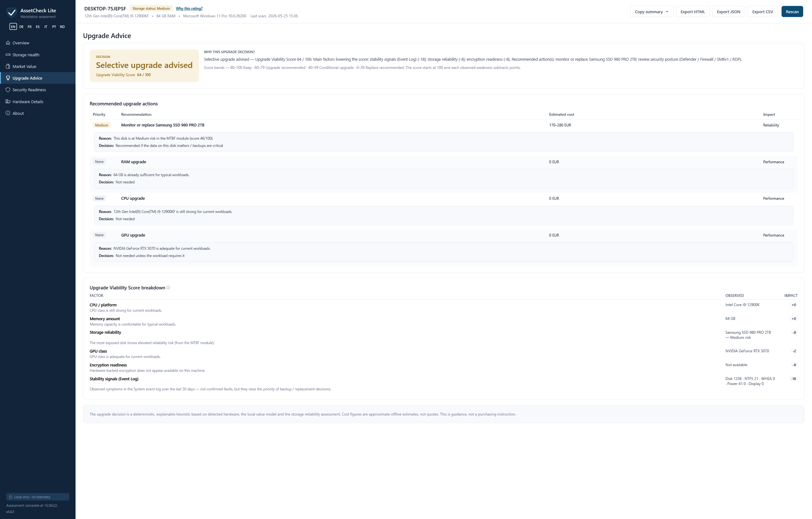
Task: Click the None badge on GPU upgrade row
Action: coord(99,235)
